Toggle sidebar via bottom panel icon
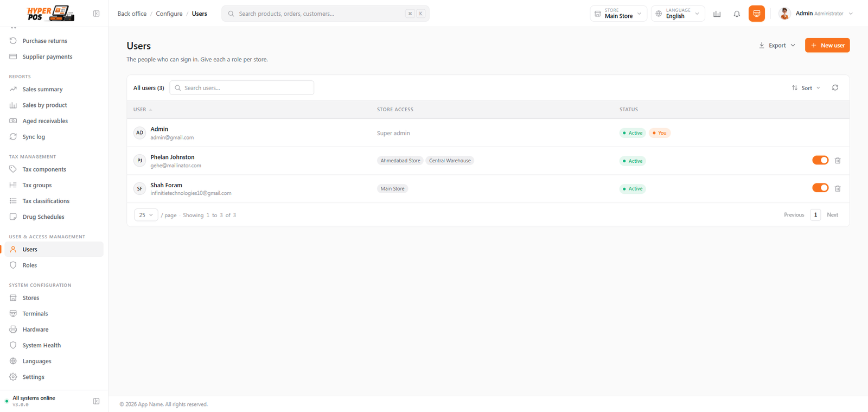Image resolution: width=868 pixels, height=412 pixels. (x=96, y=401)
